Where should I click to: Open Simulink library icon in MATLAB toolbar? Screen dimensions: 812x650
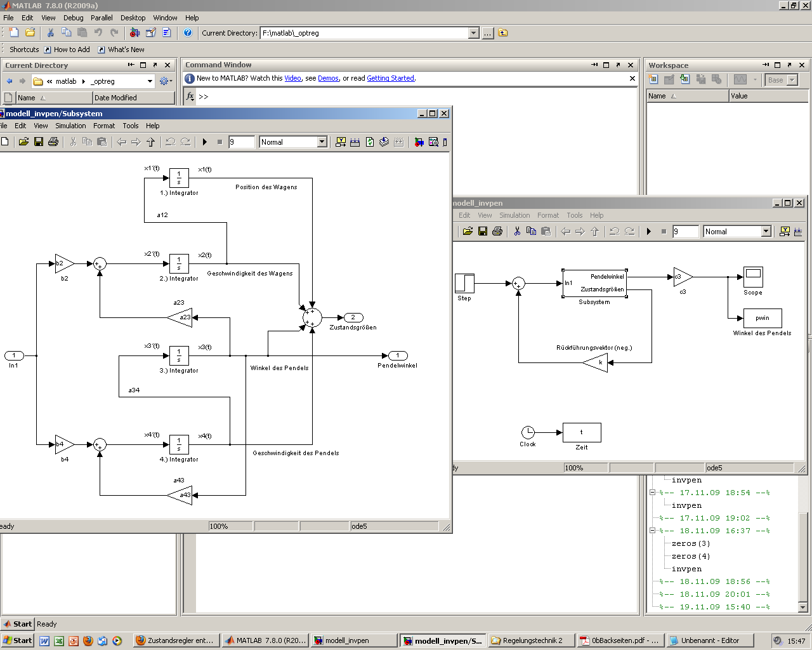134,32
